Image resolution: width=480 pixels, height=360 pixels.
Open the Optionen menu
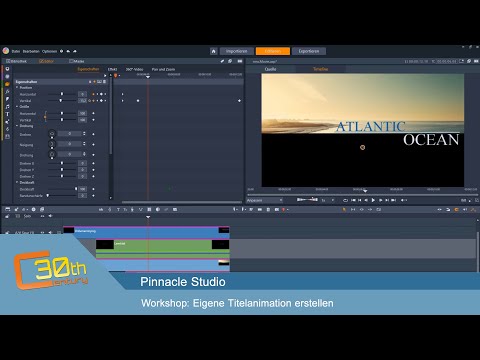49,51
